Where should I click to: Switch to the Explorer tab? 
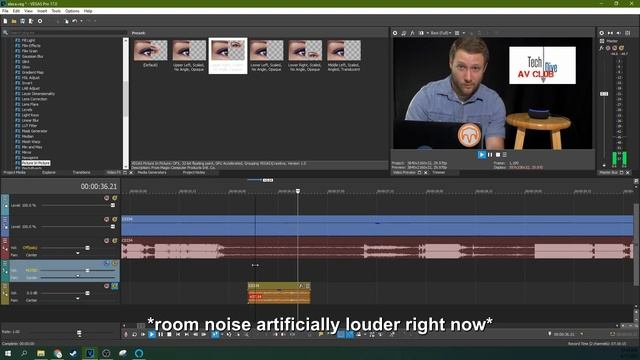[x=49, y=173]
